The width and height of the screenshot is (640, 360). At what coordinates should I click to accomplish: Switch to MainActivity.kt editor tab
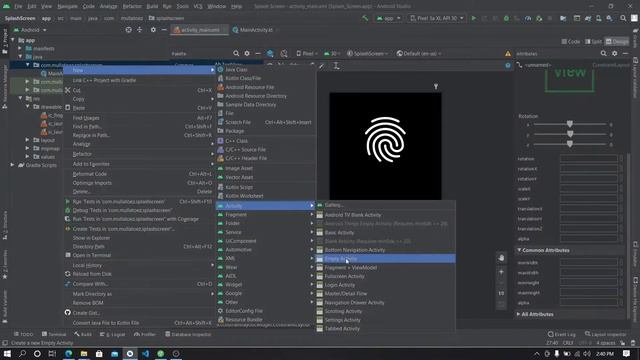255,30
